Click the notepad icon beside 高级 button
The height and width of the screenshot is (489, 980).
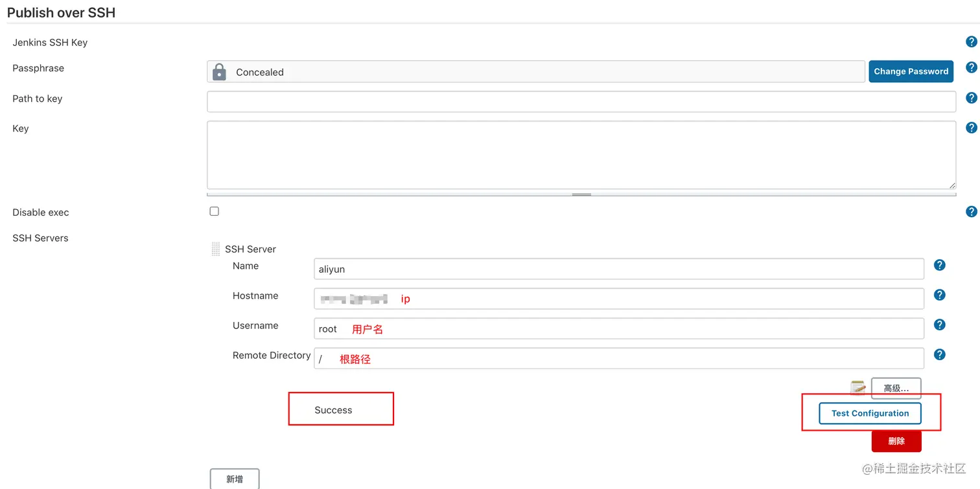click(857, 387)
